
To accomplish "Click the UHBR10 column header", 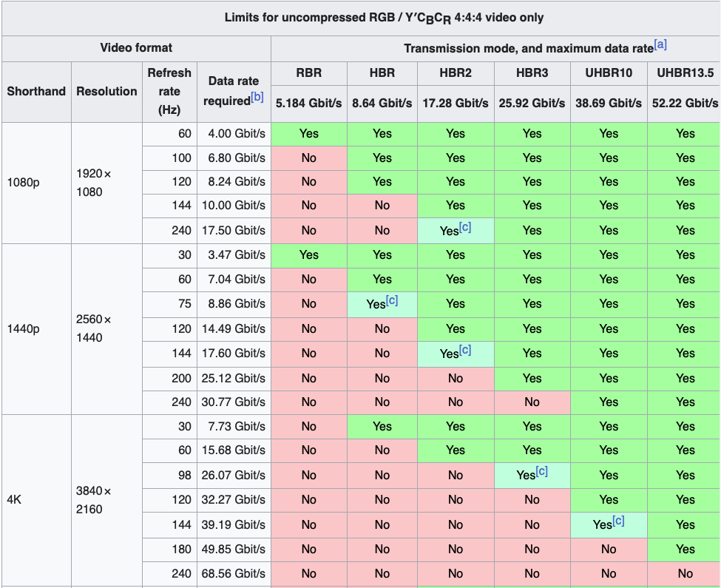I will tap(609, 73).
